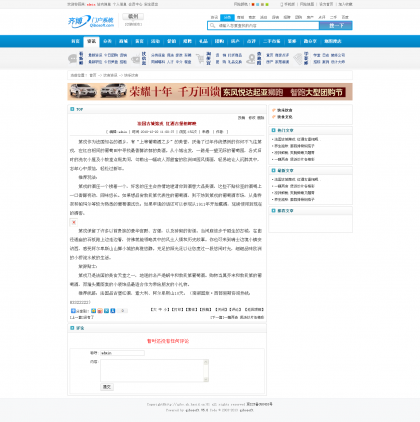The image size is (420, 422).
Task: Click the 提交 comment submit button
Action: point(107,387)
